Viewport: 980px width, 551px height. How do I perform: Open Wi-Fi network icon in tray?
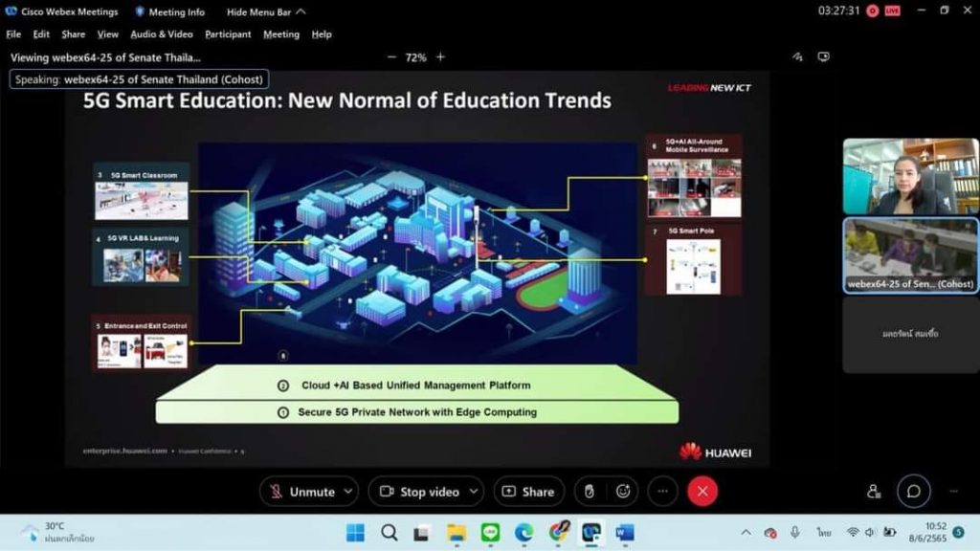pos(853,533)
